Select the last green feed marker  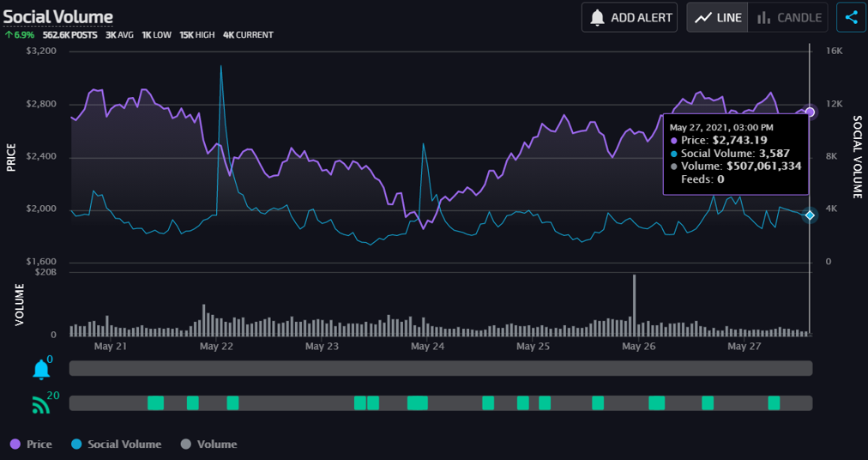(x=774, y=402)
